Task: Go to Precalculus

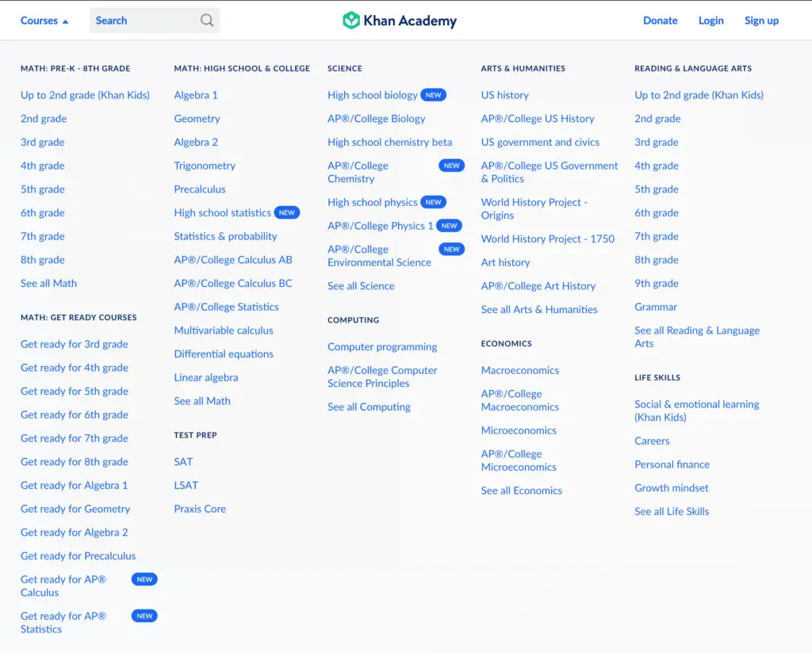Action: coord(200,189)
